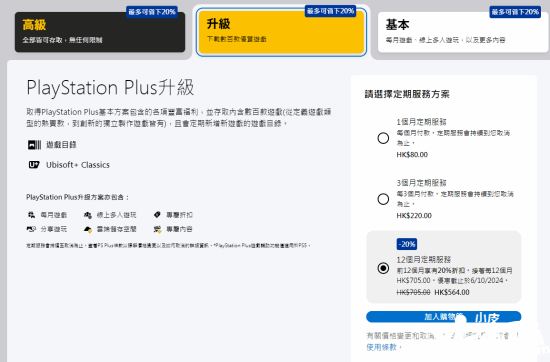This screenshot has height=362, width=550.
Task: Click the 遊戲目錄 label text
Action: click(x=61, y=145)
